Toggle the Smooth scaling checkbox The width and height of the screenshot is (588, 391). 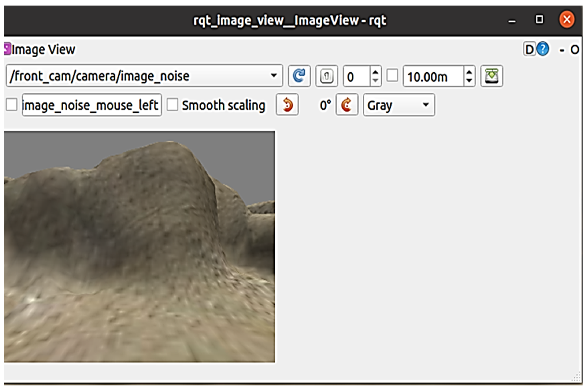coord(172,104)
